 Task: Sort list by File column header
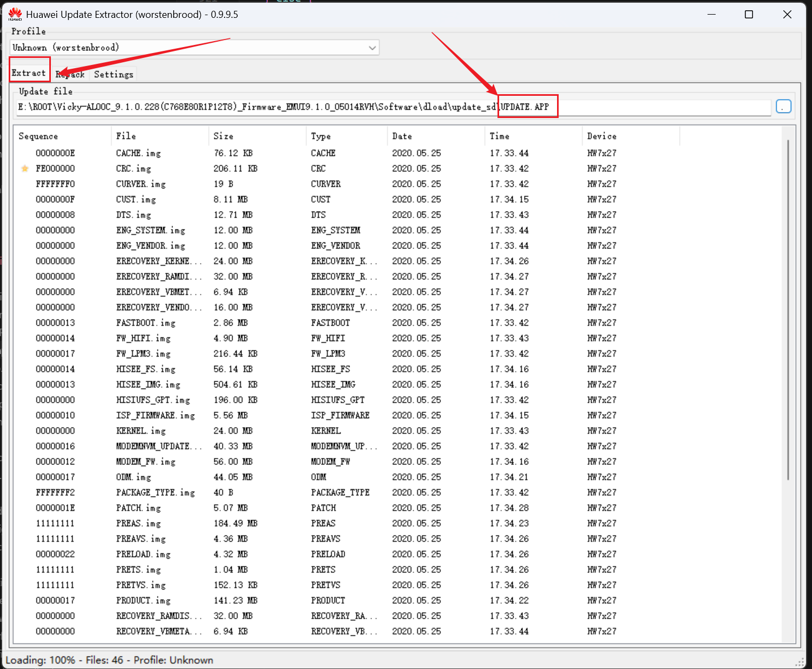coord(126,136)
